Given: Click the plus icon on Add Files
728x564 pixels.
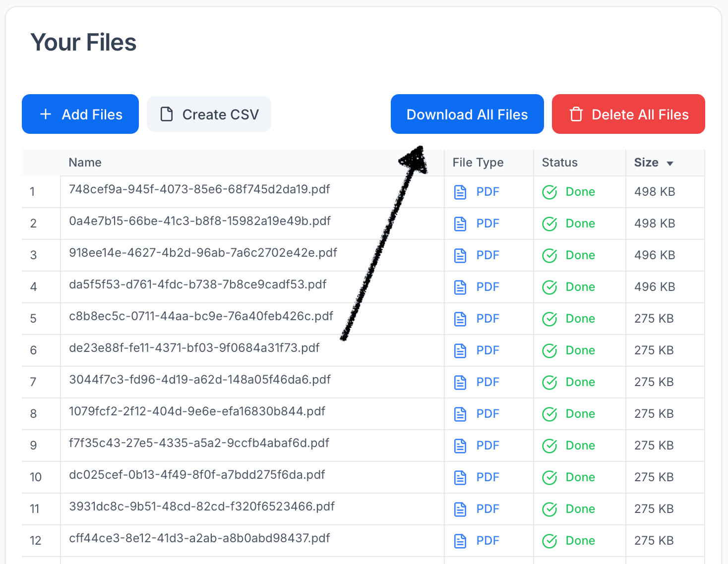Looking at the screenshot, I should [46, 114].
